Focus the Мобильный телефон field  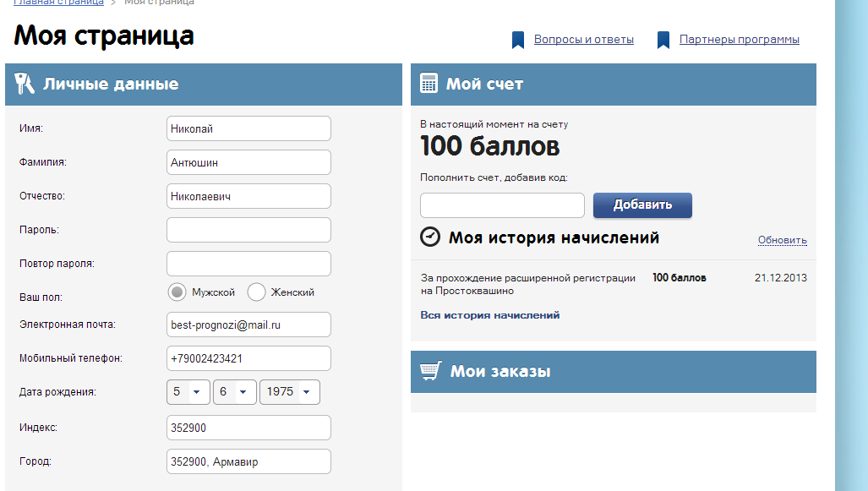pos(248,358)
